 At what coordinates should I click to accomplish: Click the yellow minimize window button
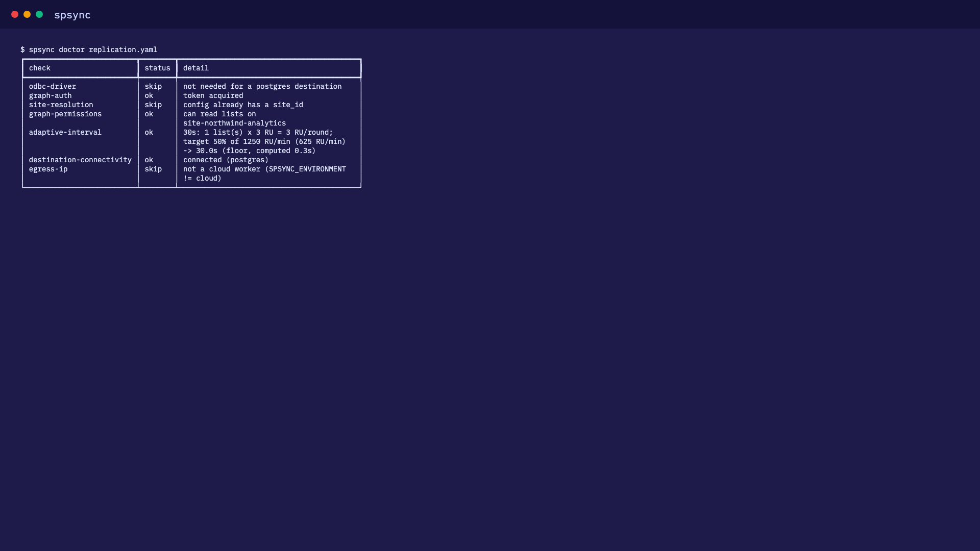pyautogui.click(x=27, y=14)
